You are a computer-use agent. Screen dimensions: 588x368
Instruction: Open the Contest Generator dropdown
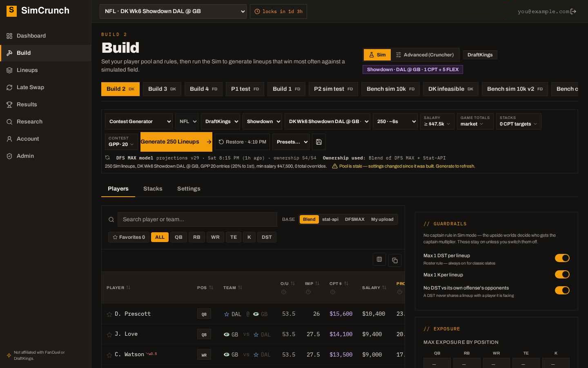point(139,121)
